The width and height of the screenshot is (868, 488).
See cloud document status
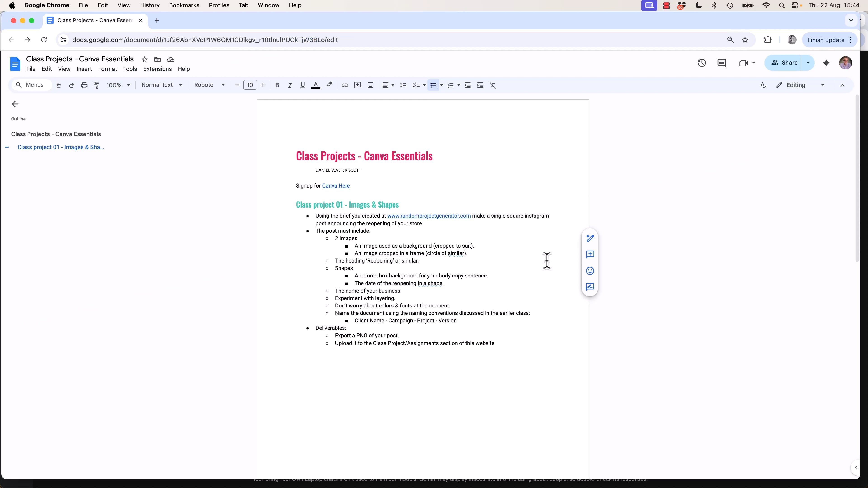[x=170, y=60]
